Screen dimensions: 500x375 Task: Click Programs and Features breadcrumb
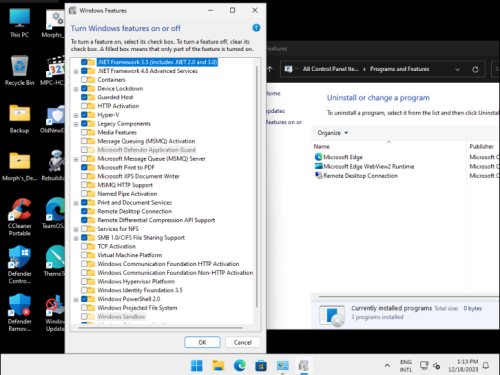point(399,69)
